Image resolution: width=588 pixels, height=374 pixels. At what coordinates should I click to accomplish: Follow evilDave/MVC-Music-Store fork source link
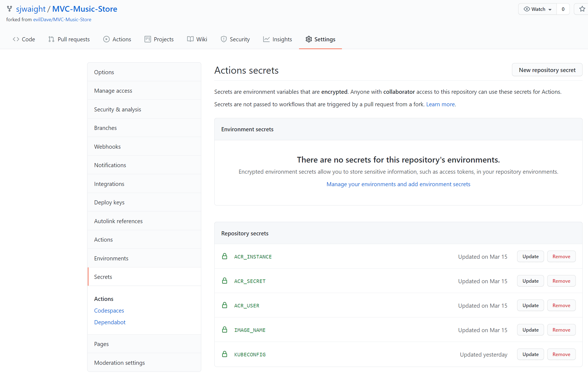pos(62,20)
